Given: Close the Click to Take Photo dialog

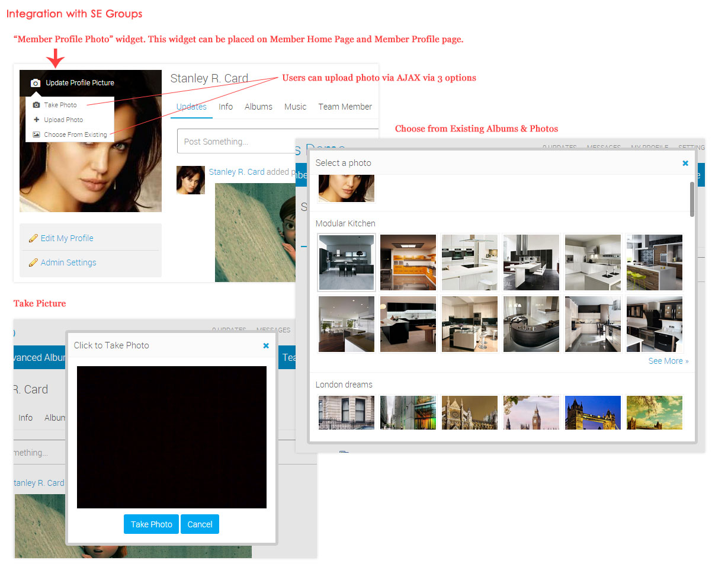Looking at the screenshot, I should [266, 345].
